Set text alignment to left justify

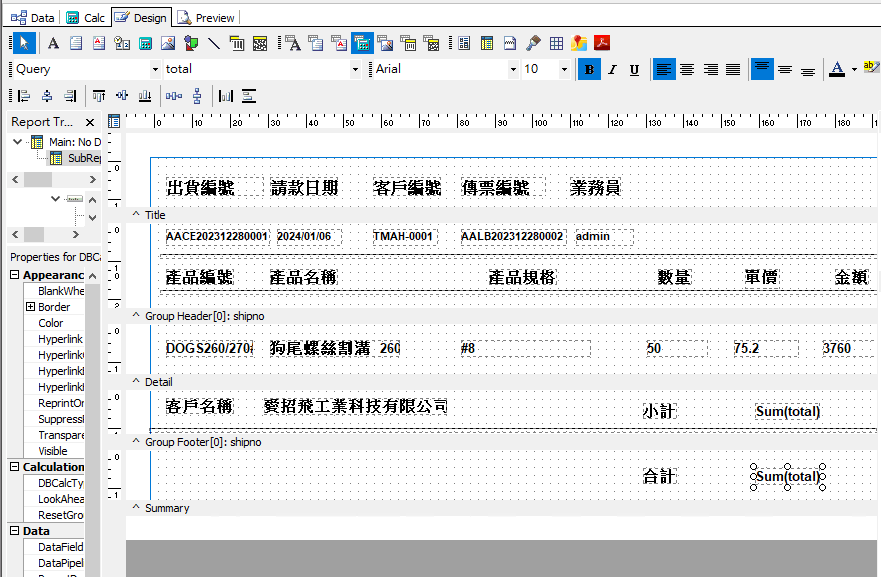pyautogui.click(x=664, y=70)
